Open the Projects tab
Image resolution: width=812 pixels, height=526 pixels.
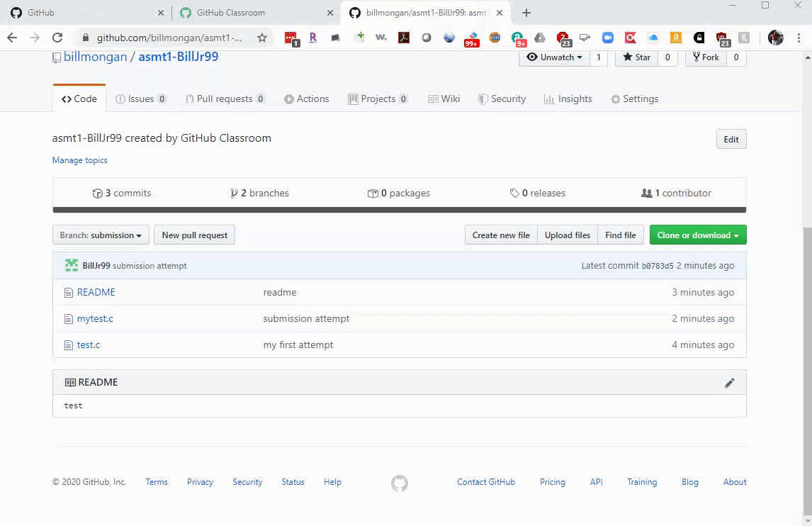(x=378, y=99)
